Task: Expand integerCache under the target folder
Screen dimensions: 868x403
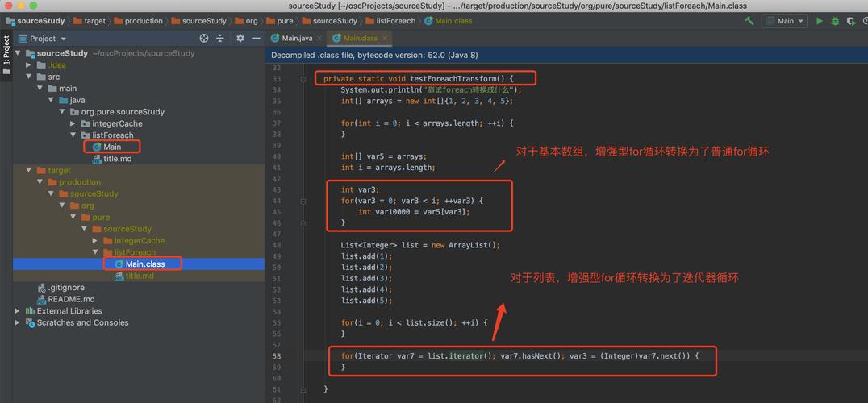Action: [x=95, y=240]
